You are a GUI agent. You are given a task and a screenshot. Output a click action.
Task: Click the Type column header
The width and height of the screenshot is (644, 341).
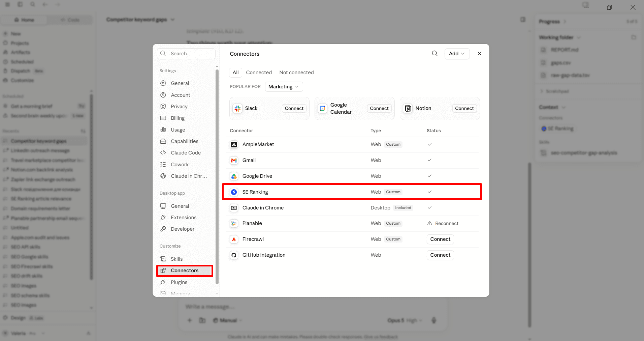pos(376,131)
